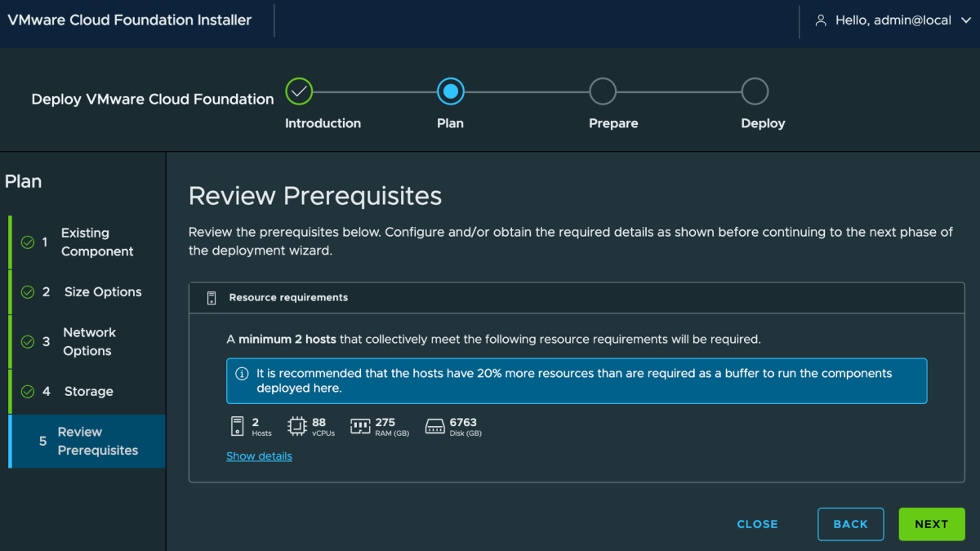Click the CLOSE button
This screenshot has width=980, height=551.
757,524
